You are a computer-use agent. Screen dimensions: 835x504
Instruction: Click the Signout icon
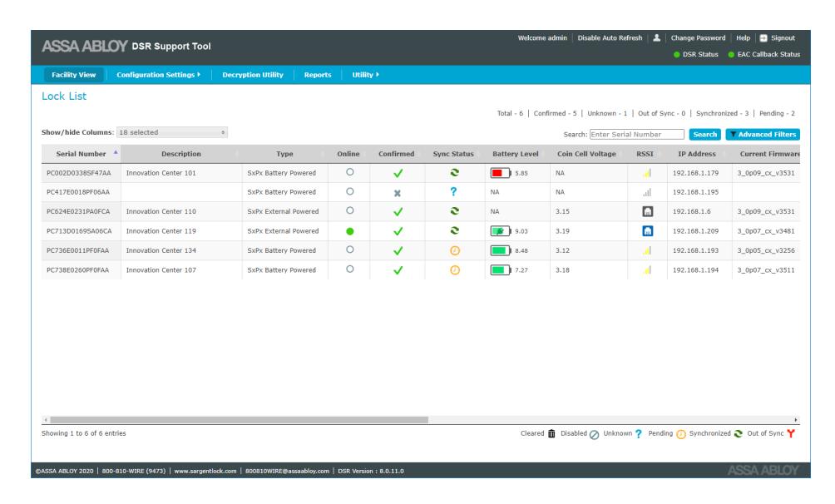(x=763, y=37)
